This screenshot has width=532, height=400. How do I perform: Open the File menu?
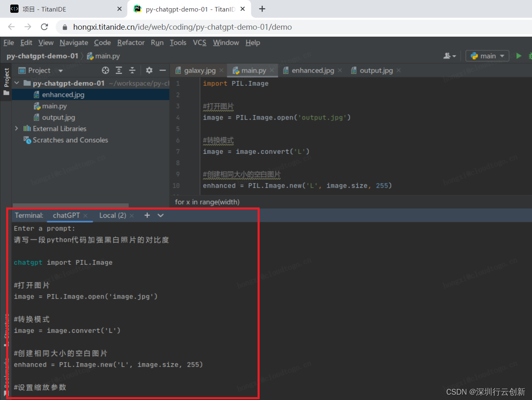[9, 42]
